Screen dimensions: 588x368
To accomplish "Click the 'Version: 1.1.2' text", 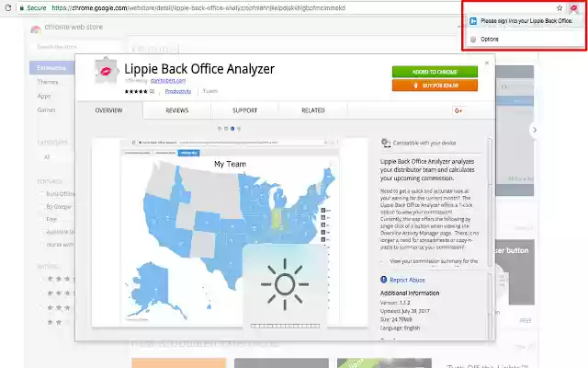I will point(395,303).
